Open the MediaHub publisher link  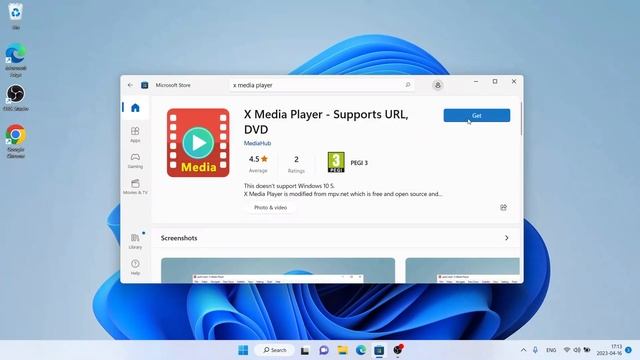(257, 143)
